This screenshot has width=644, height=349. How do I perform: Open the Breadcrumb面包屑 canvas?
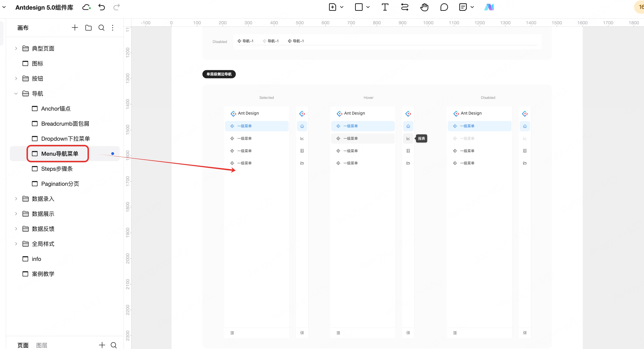(x=65, y=124)
